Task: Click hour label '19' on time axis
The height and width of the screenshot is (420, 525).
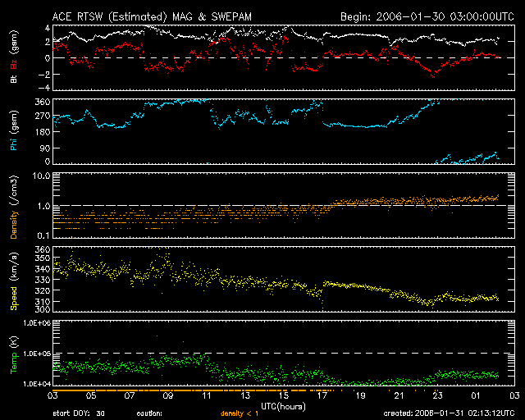Action: [x=361, y=396]
